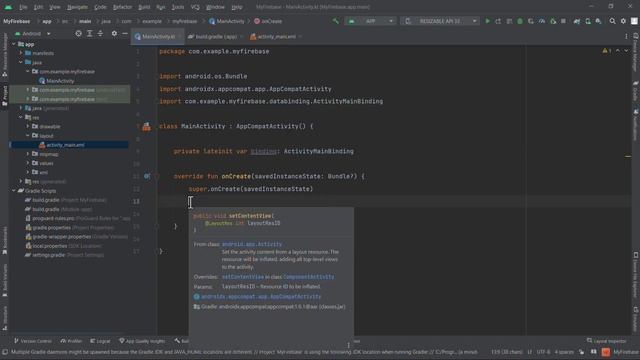
Task: Expand the values folder
Action: pos(28,163)
